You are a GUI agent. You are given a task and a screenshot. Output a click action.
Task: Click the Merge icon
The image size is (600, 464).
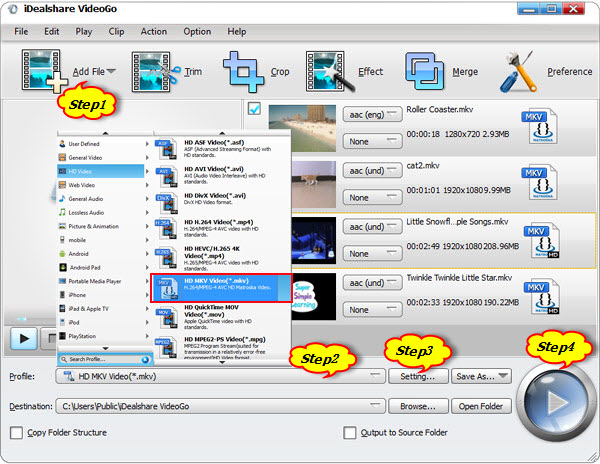point(425,72)
